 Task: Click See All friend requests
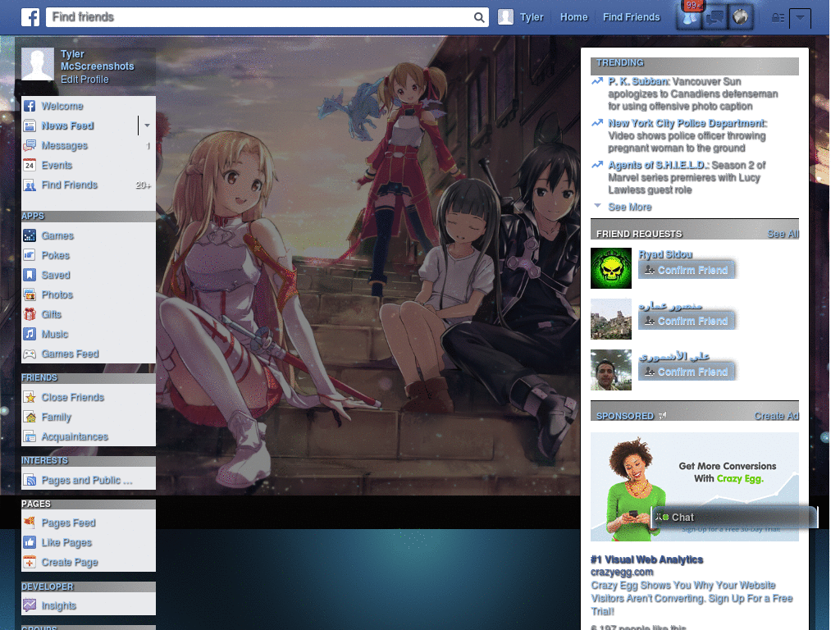point(783,234)
